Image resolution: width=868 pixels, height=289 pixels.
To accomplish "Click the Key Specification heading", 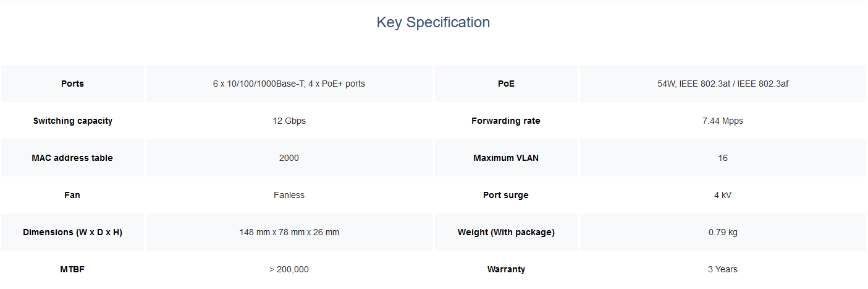I will coord(433,22).
